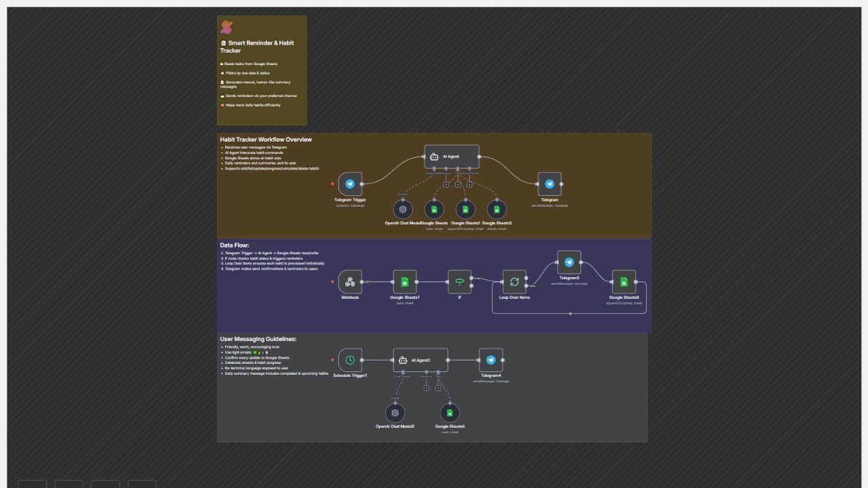Viewport: 868px width, 488px height.
Task: Click the OpenAI Chat Model node
Action: (x=403, y=209)
